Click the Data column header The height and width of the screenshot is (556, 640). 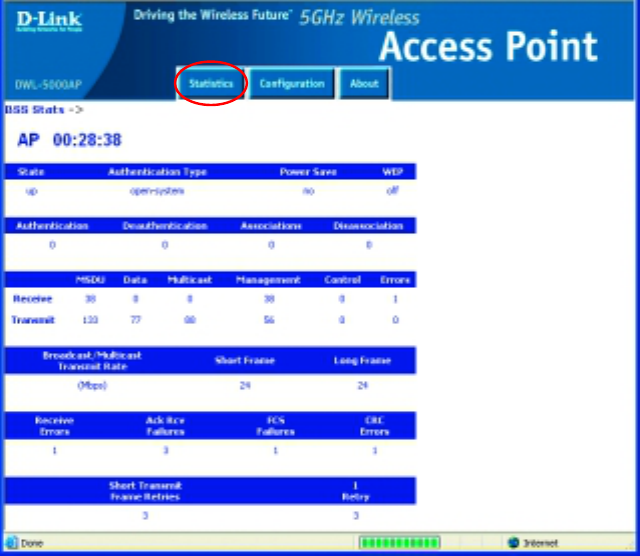[x=135, y=280]
